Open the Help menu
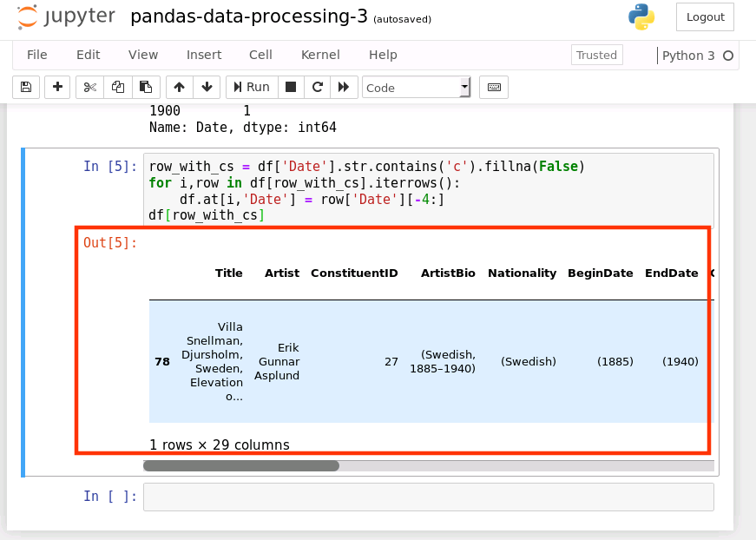 (384, 55)
